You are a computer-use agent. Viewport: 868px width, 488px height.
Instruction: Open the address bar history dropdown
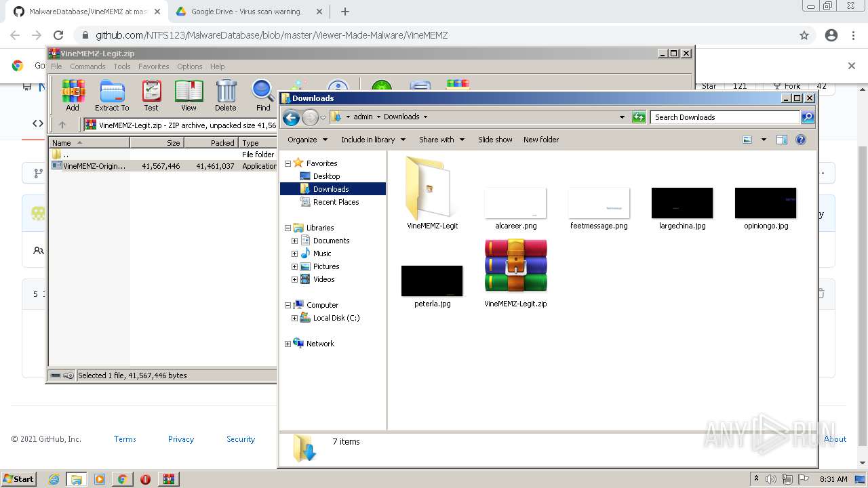[x=622, y=117]
